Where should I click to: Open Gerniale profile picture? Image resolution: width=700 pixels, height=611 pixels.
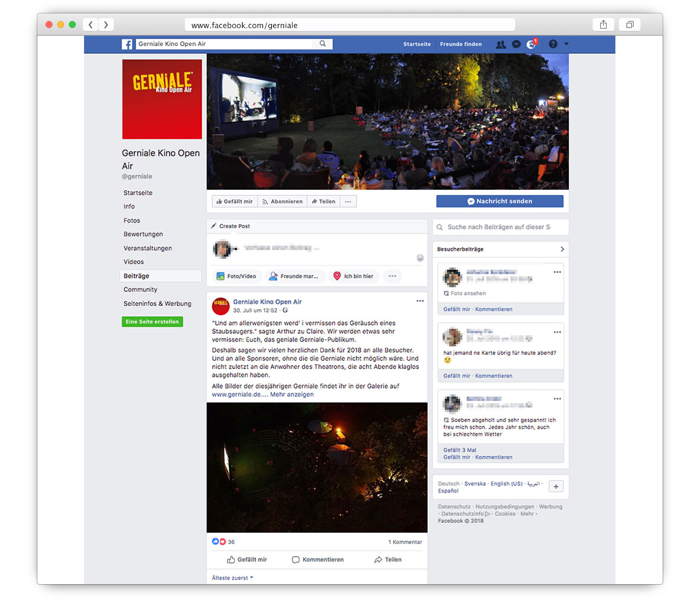point(162,99)
